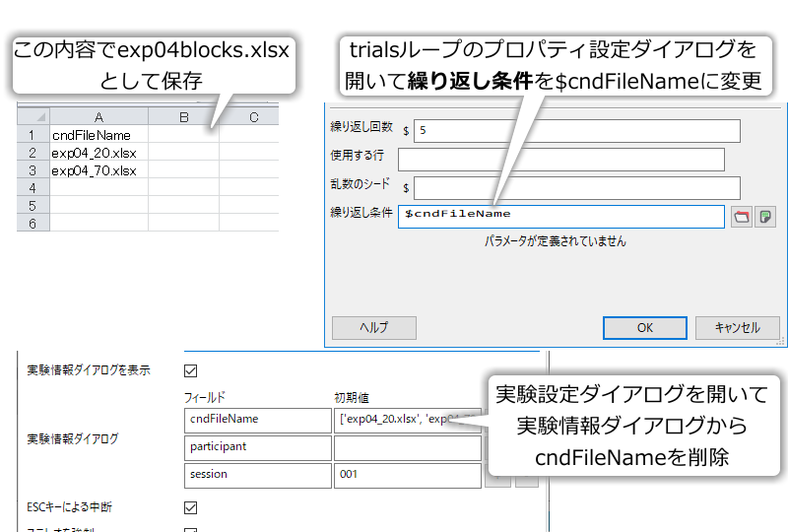788x532 pixels.
Task: Click the 初期値 column heading
Action: pos(352,397)
